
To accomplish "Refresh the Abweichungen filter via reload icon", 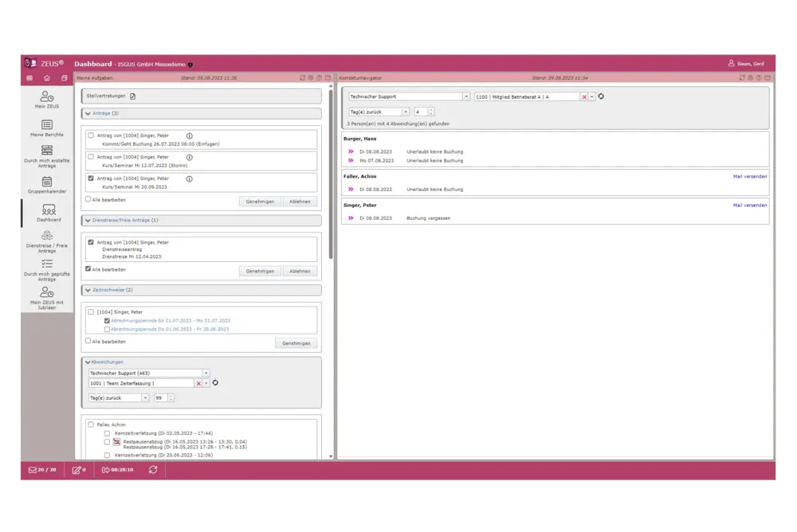I will pyautogui.click(x=215, y=383).
